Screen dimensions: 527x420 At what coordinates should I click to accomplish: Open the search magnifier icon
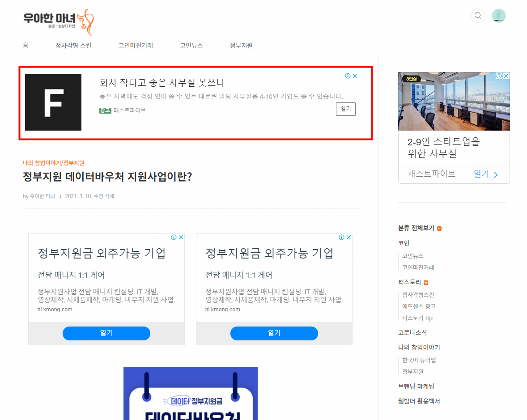[x=478, y=16]
